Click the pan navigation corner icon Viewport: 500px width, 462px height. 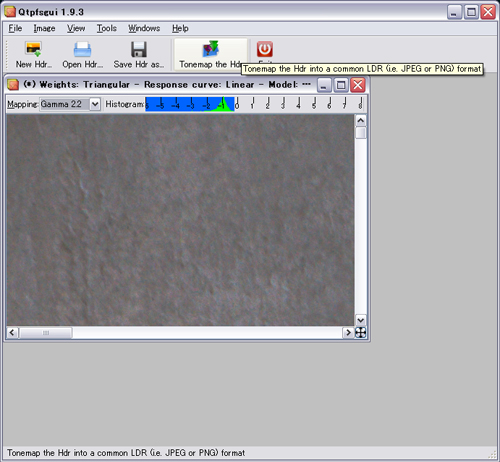click(x=361, y=333)
